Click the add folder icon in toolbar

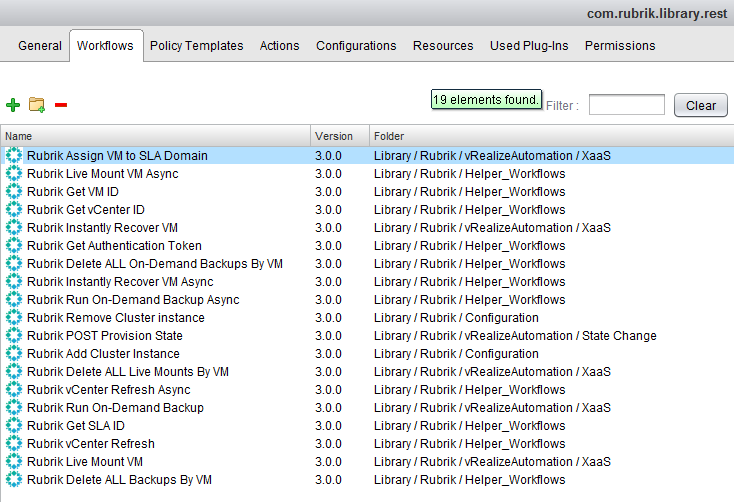point(37,105)
